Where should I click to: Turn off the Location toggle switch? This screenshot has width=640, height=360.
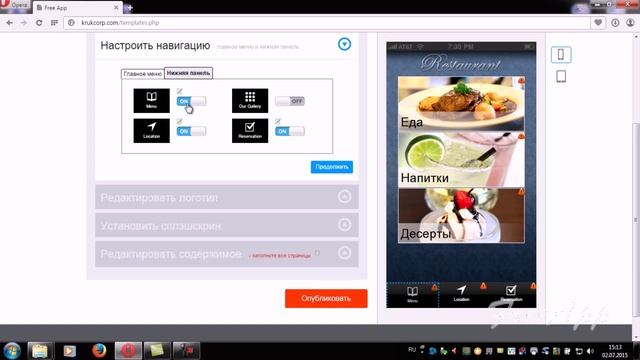(191, 131)
